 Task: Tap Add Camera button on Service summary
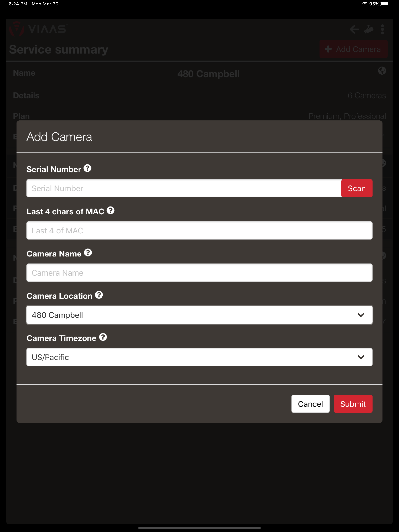click(353, 49)
